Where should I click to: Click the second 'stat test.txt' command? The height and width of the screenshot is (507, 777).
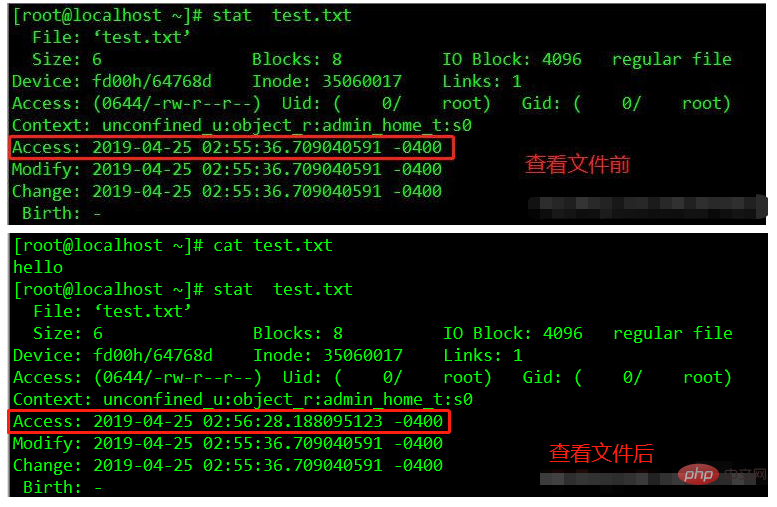click(183, 289)
